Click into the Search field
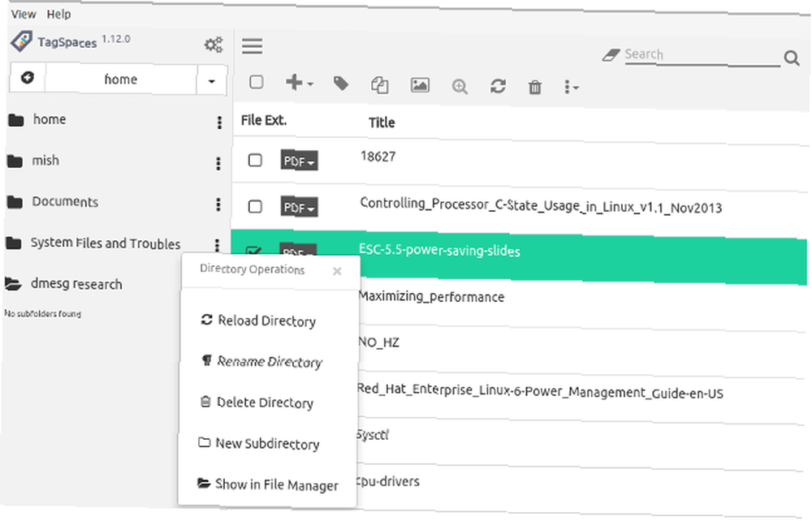This screenshot has width=812, height=521. click(x=702, y=55)
